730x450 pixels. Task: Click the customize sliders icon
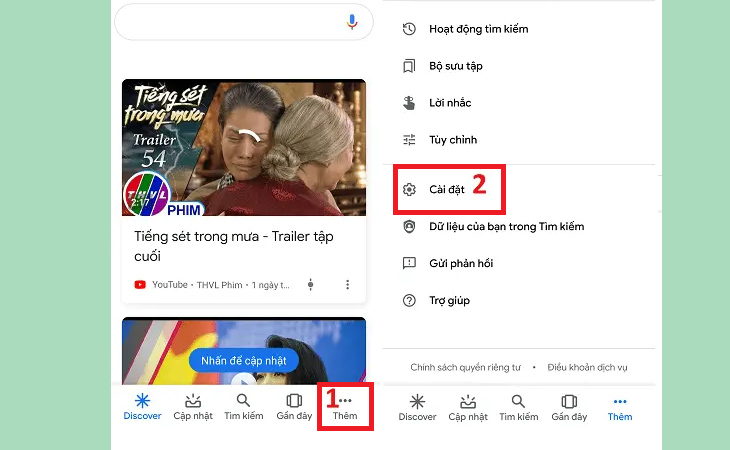(409, 140)
